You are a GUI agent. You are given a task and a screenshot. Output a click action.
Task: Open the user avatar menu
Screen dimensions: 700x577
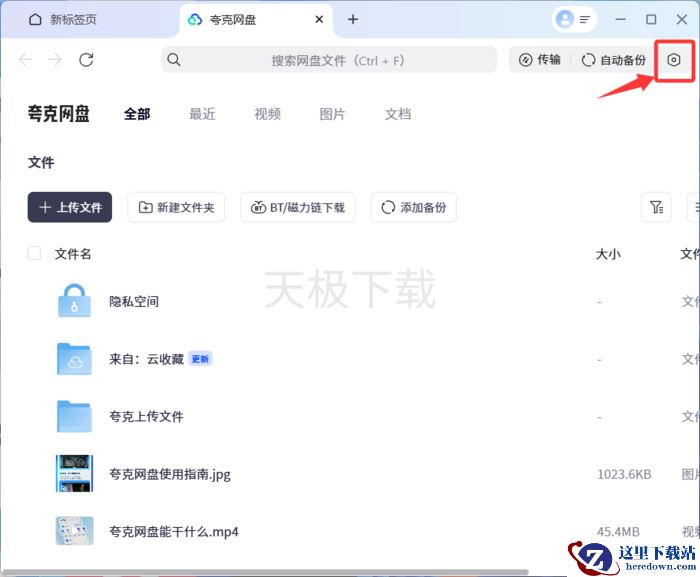tap(565, 19)
